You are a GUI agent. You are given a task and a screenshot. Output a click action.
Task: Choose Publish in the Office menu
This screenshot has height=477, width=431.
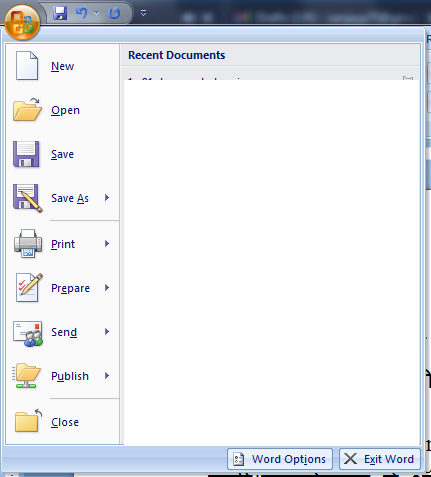(x=70, y=376)
